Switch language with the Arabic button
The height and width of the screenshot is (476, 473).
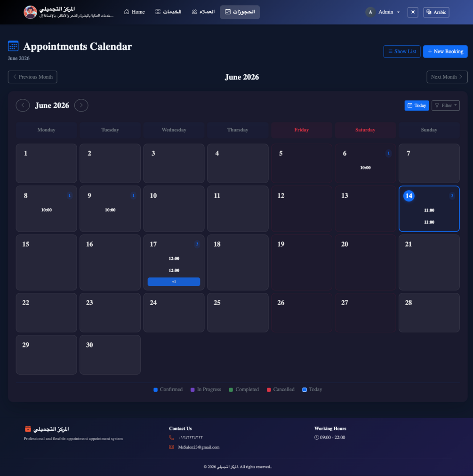click(436, 12)
